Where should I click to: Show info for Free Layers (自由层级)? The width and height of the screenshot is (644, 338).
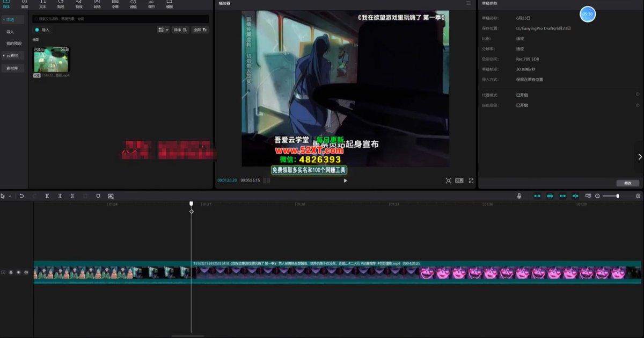click(x=638, y=105)
